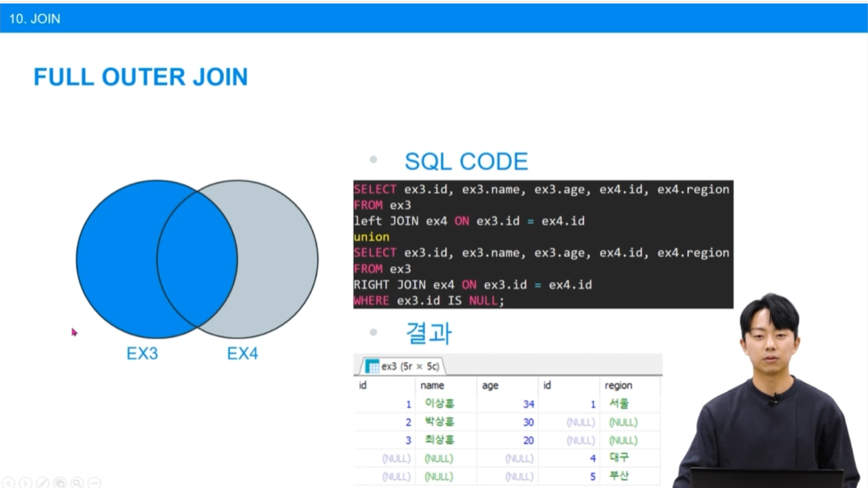Select the 부산 region cell

pyautogui.click(x=619, y=476)
